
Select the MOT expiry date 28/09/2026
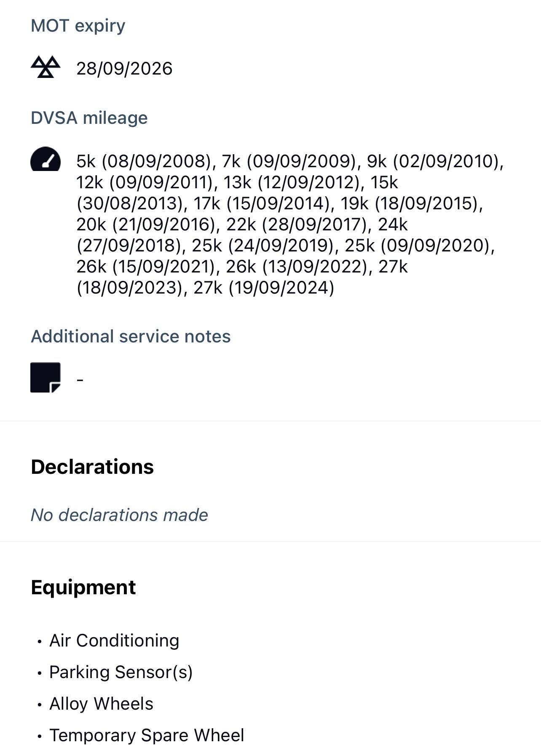(x=124, y=69)
